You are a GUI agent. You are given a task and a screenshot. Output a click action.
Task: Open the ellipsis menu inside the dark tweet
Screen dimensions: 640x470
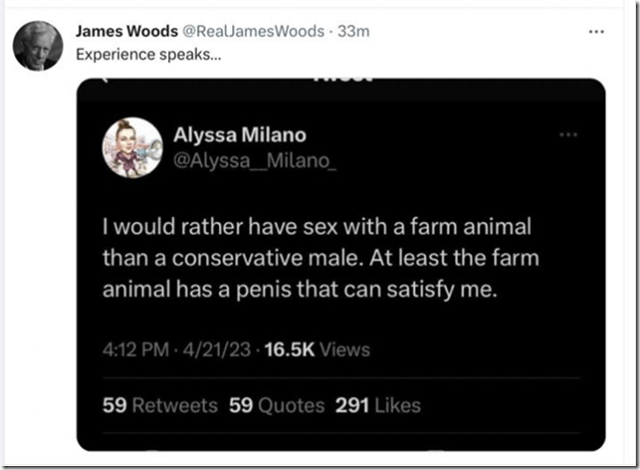click(x=570, y=132)
